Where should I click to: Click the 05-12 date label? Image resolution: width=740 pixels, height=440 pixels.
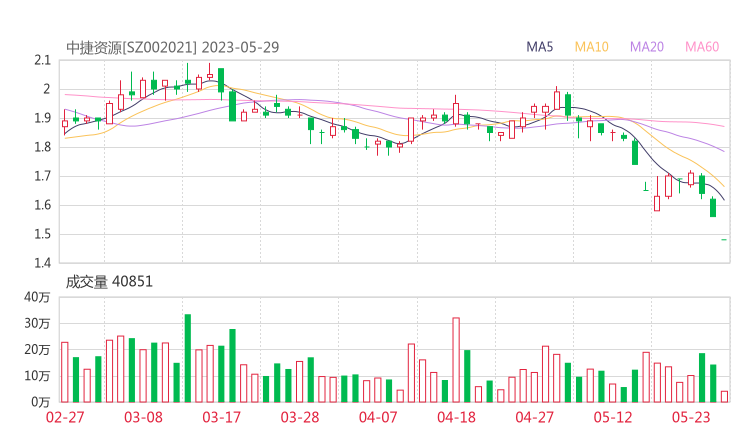click(x=613, y=417)
